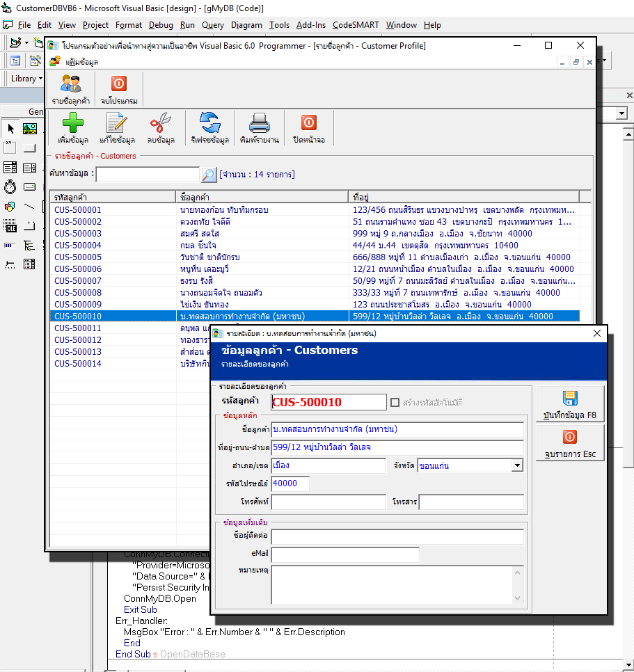Select the OLE control in the toolbox

pos(10,226)
